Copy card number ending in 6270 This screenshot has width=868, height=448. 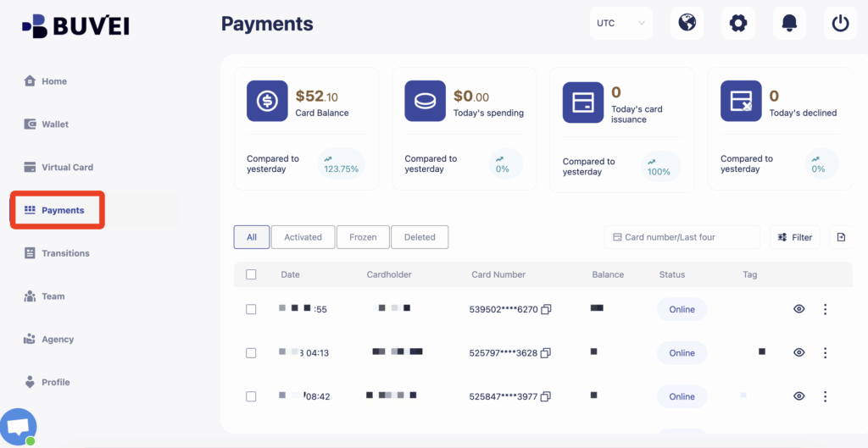click(547, 309)
